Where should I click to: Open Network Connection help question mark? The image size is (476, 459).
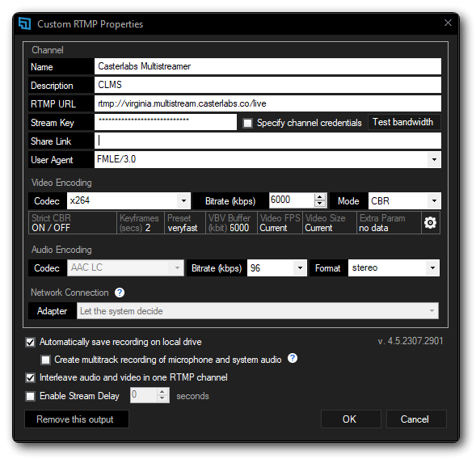pyautogui.click(x=120, y=293)
